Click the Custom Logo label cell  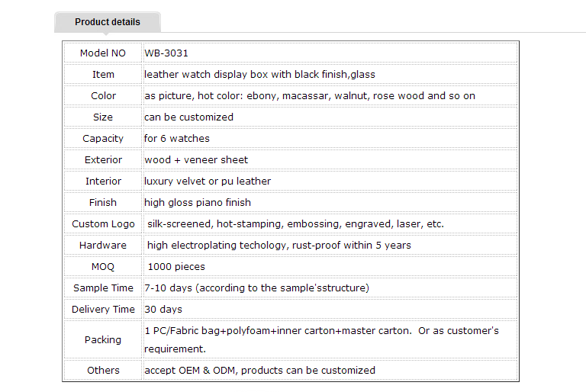coord(103,223)
